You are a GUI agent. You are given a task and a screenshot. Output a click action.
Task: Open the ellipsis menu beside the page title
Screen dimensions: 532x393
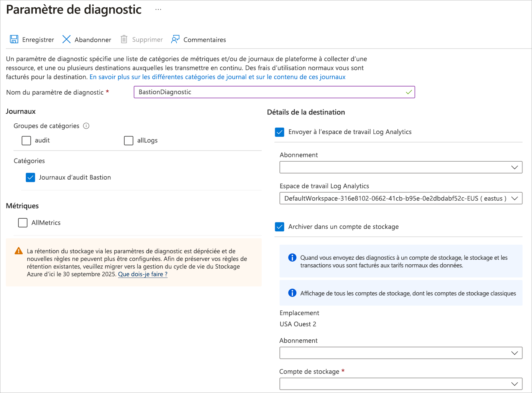[158, 10]
